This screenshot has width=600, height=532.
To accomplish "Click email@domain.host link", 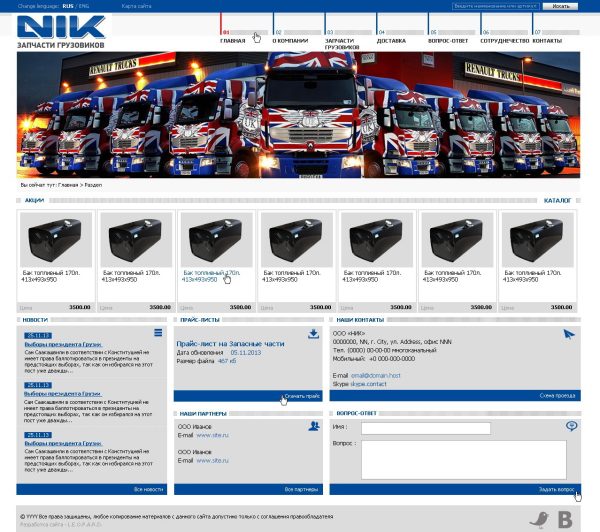I will [x=376, y=375].
